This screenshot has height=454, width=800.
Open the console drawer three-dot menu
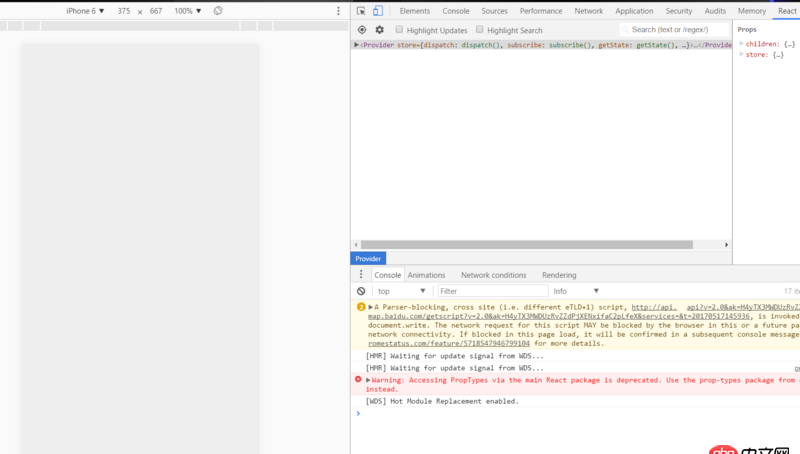click(361, 275)
